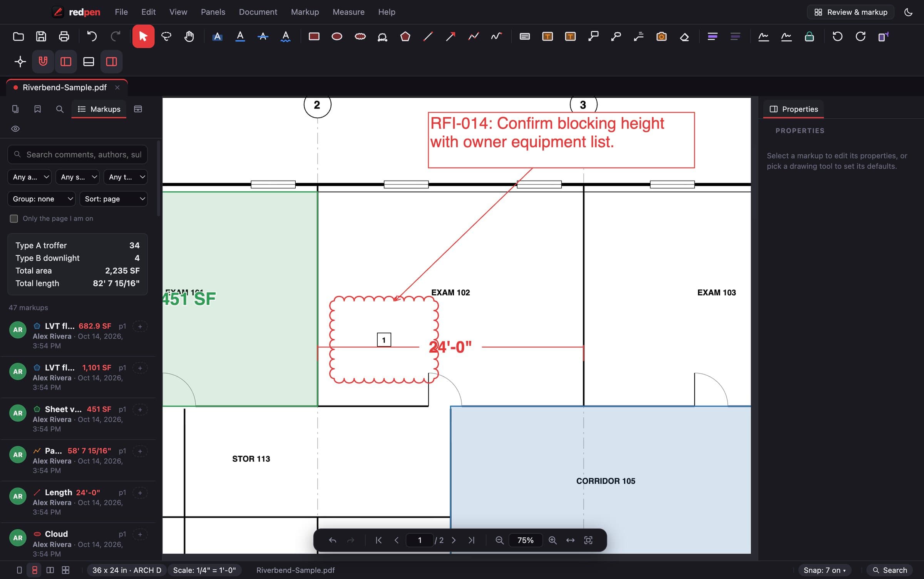This screenshot has width=924, height=579.
Task: Click the Scale: 1/4" = 1'-0" button
Action: coord(204,570)
